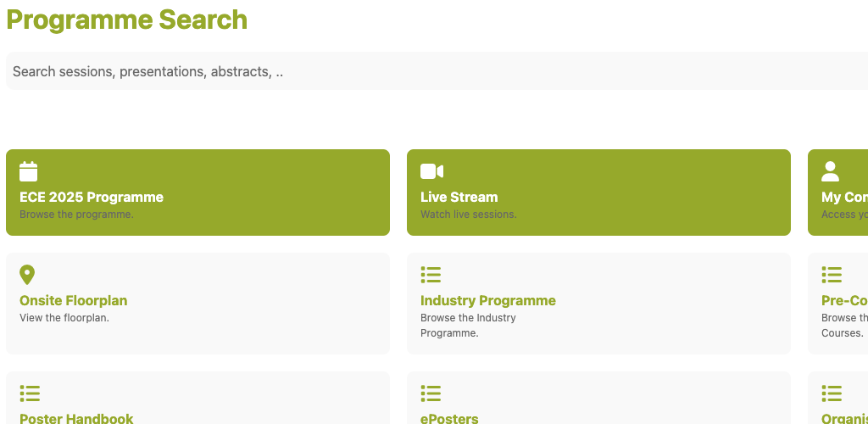
Task: Click the list icon above ePosters
Action: coord(431,393)
